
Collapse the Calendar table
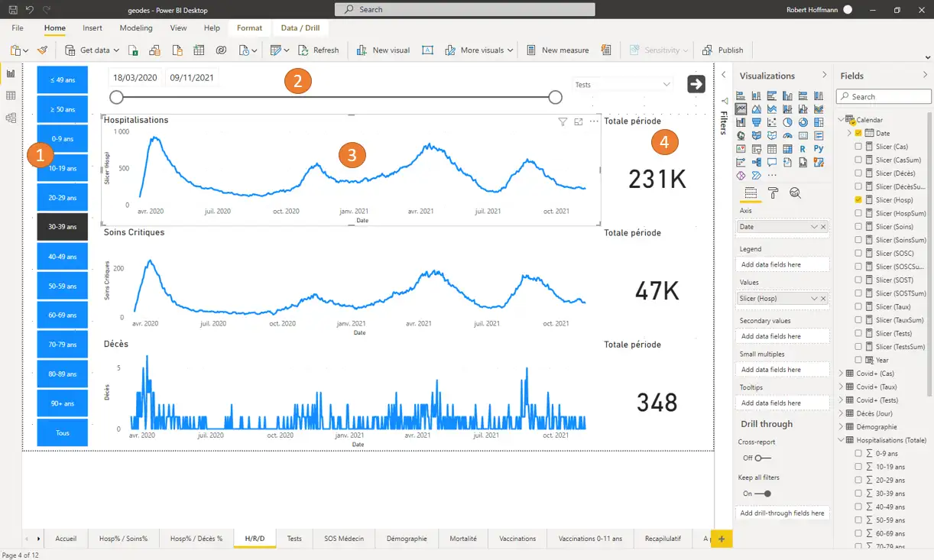(x=842, y=120)
